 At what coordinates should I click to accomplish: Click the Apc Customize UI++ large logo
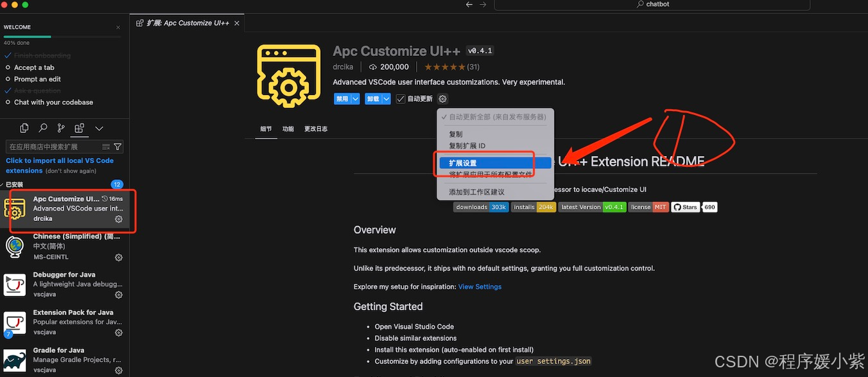pos(288,76)
